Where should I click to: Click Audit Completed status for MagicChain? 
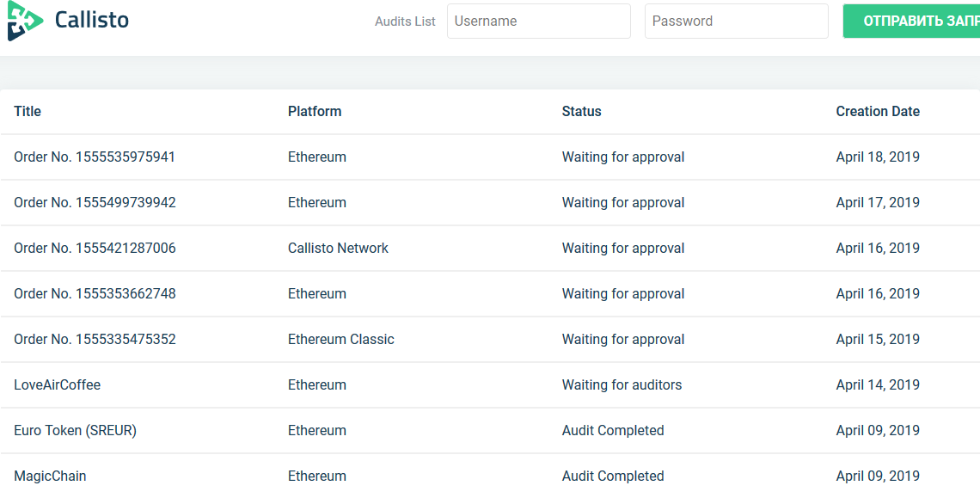612,476
